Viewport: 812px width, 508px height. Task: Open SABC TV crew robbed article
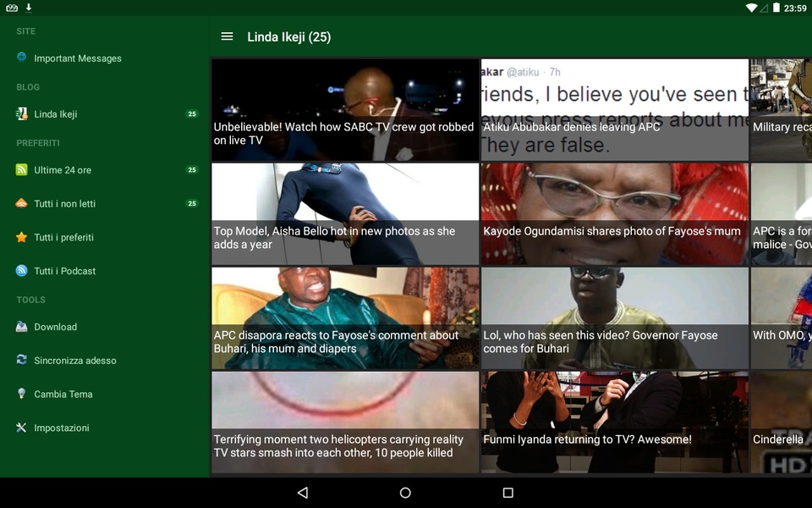tap(345, 109)
